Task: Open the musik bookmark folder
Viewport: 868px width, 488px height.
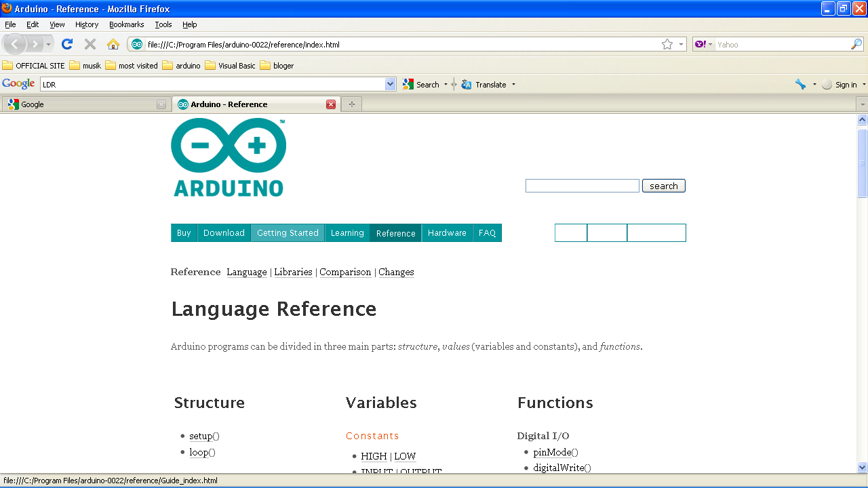Action: 85,66
